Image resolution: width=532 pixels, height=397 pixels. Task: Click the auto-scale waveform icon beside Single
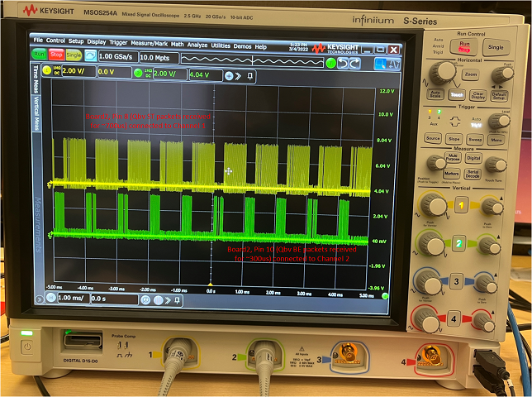click(89, 55)
